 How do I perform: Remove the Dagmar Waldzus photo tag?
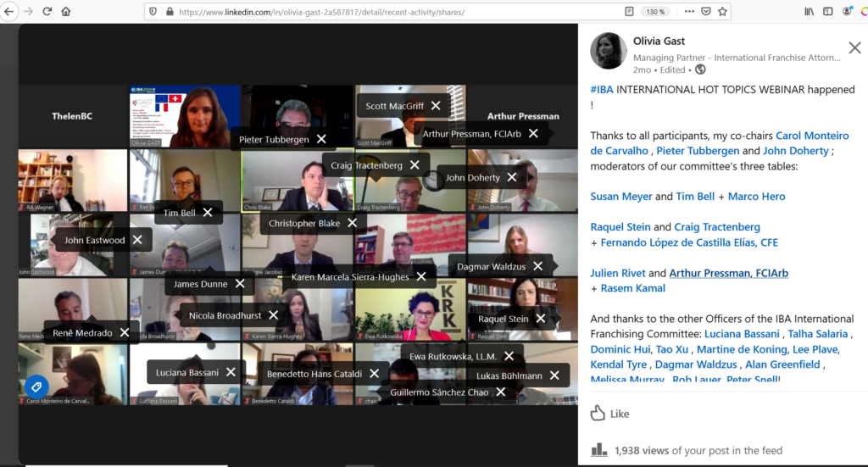[537, 266]
